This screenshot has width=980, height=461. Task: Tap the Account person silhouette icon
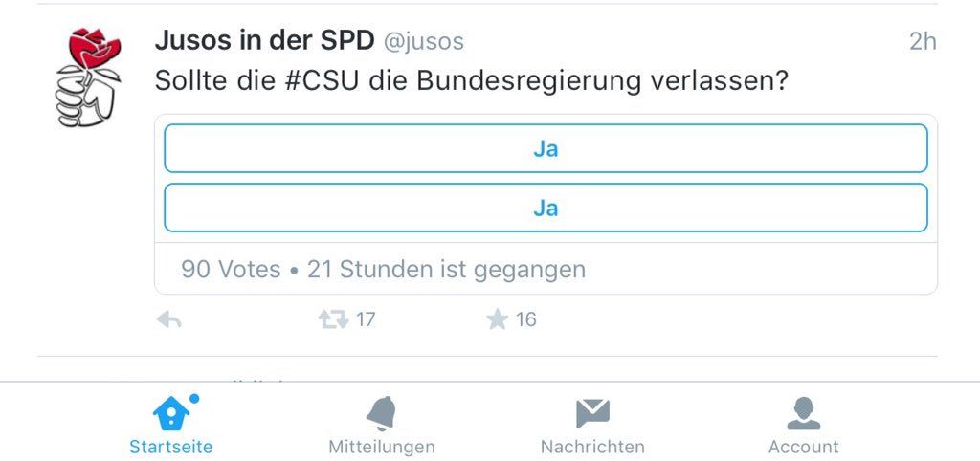pyautogui.click(x=803, y=413)
